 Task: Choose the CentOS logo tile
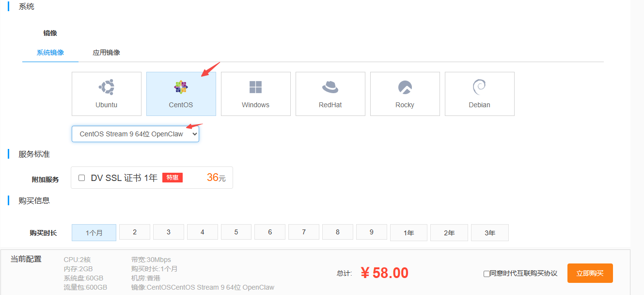point(181,88)
